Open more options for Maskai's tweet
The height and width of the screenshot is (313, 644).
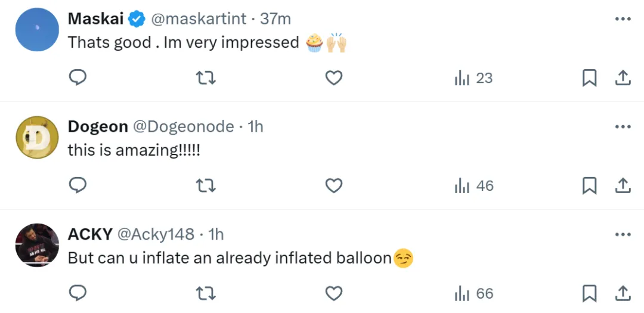click(623, 19)
